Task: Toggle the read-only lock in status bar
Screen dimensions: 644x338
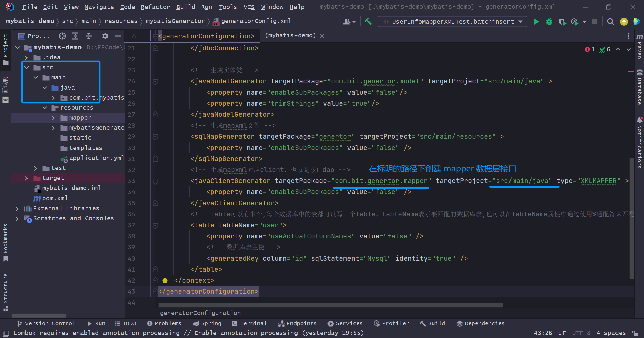Action: click(635, 333)
